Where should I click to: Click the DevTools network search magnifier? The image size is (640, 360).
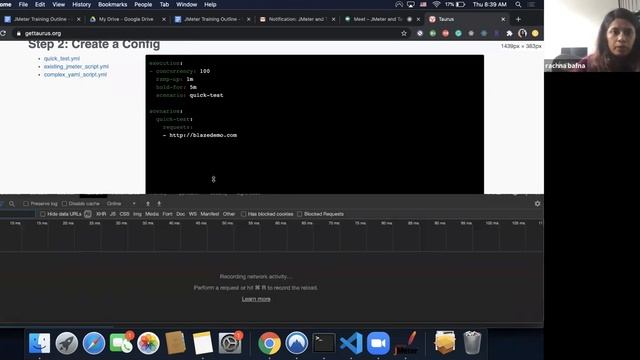(12, 204)
